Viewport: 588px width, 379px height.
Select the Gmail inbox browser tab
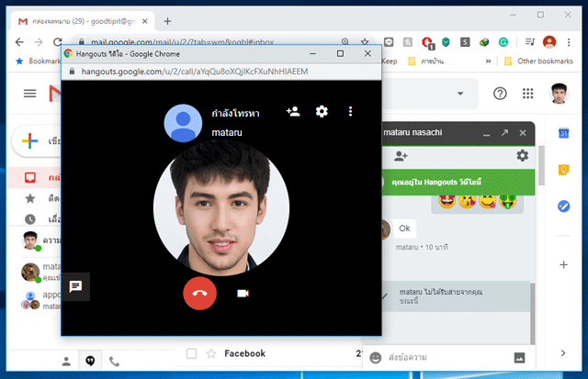coord(83,21)
